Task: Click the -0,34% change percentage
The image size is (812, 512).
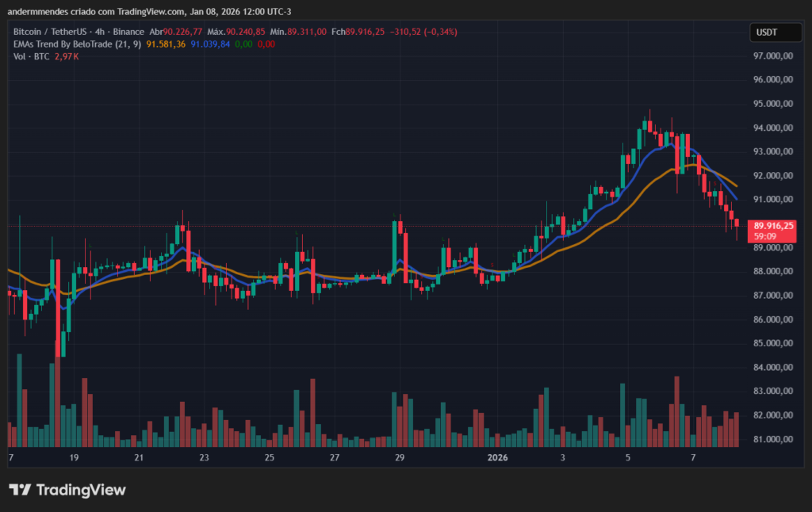Action: click(442, 32)
